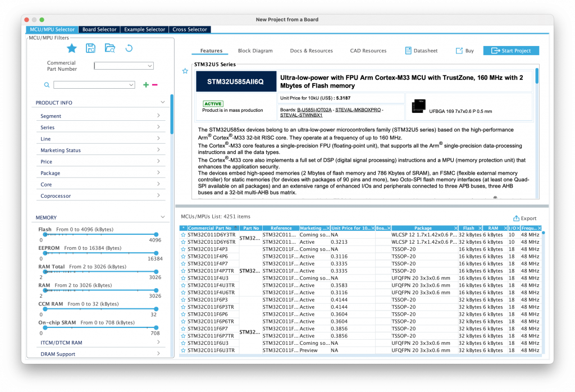Expand the Core filter
The image size is (575, 392).
pyautogui.click(x=158, y=184)
